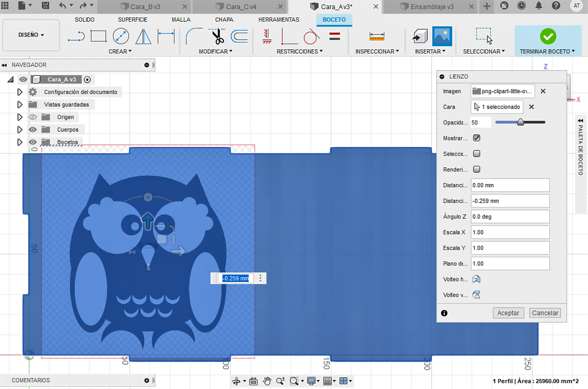Screen dimensions: 588x389
Task: Click the '1 seleccionado' face selector
Action: tap(497, 107)
